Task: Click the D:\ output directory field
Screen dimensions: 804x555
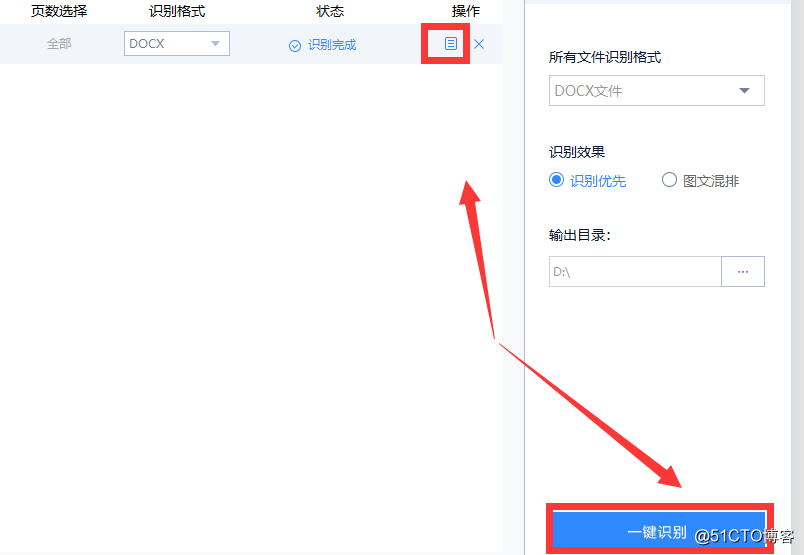Action: [635, 271]
